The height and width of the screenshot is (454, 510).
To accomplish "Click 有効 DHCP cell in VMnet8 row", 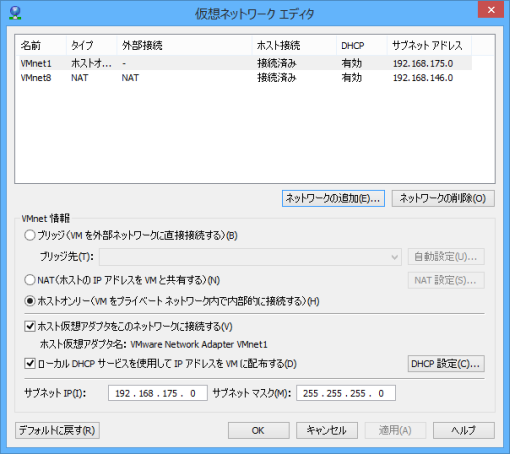I will coord(351,78).
